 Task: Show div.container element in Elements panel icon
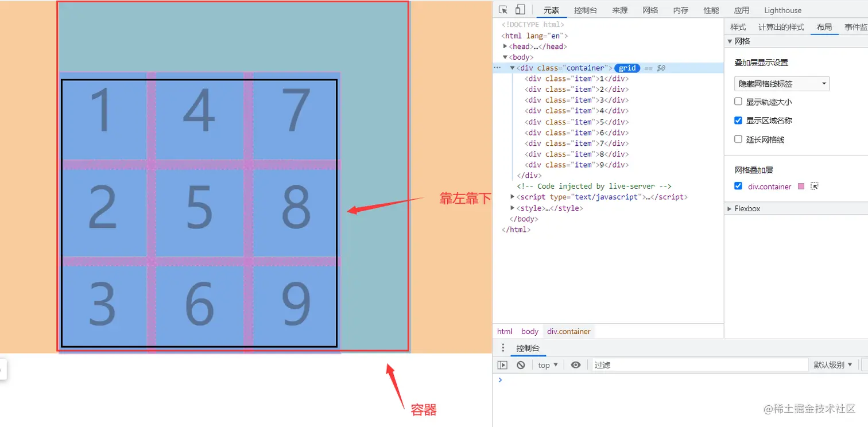coord(815,187)
